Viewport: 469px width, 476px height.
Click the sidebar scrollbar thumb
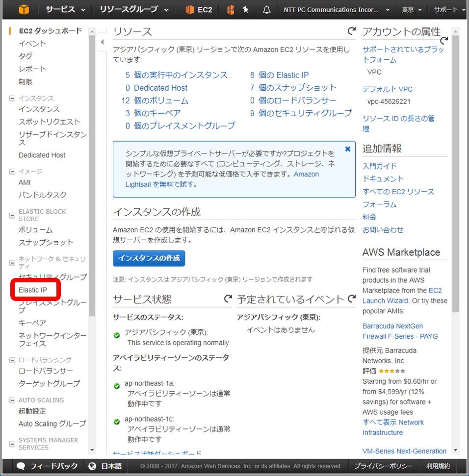(x=92, y=176)
